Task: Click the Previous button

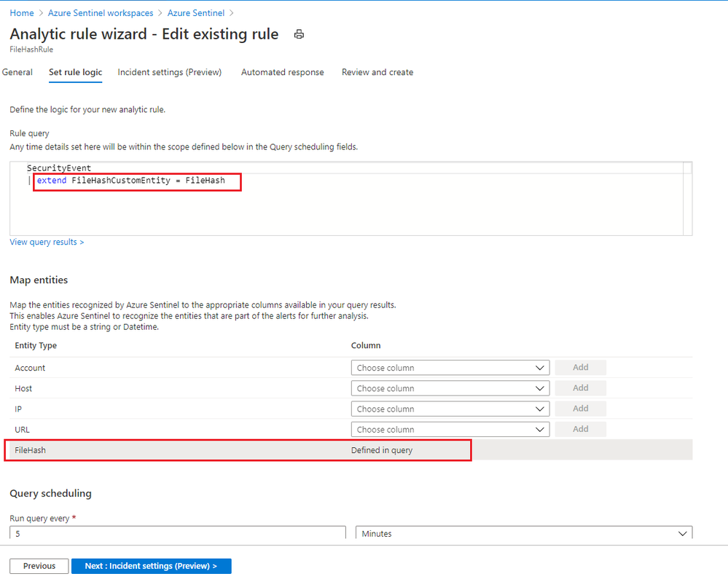Action: (x=39, y=566)
